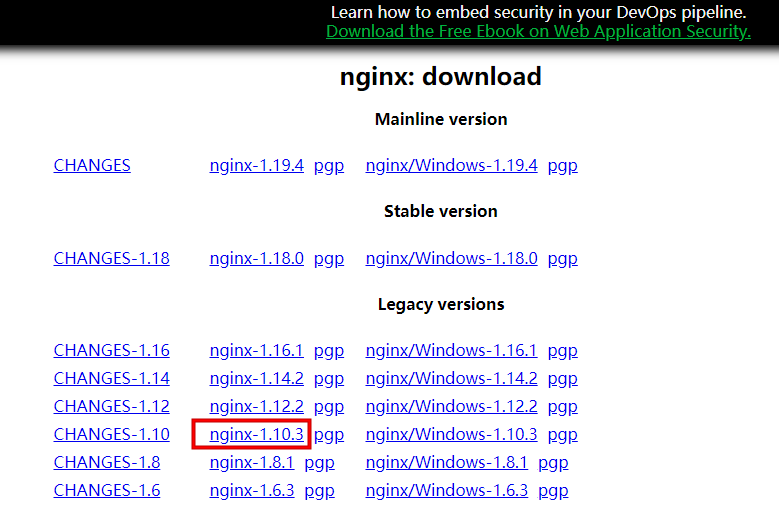The image size is (779, 506).
Task: Open CHANGES-1.16 link
Action: (x=111, y=350)
